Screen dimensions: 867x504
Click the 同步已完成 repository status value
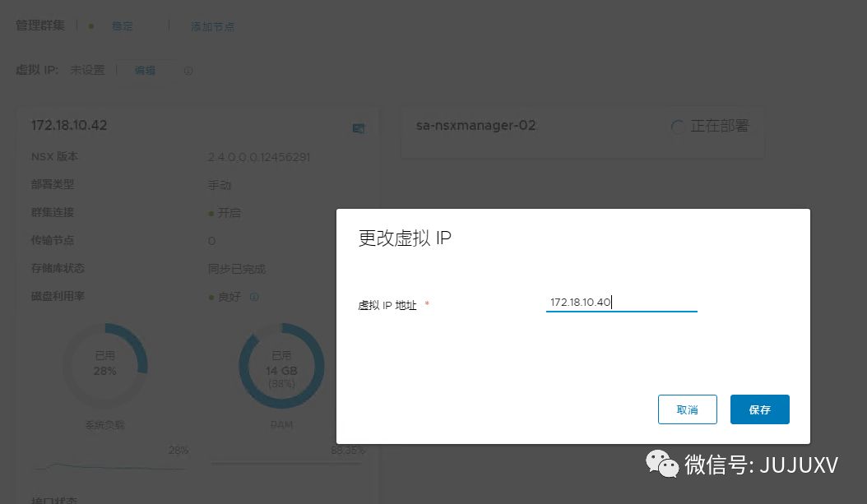coord(237,269)
